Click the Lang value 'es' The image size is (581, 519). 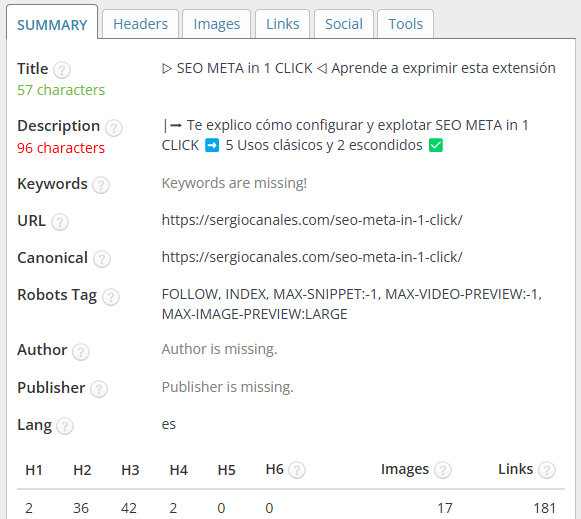coord(169,424)
